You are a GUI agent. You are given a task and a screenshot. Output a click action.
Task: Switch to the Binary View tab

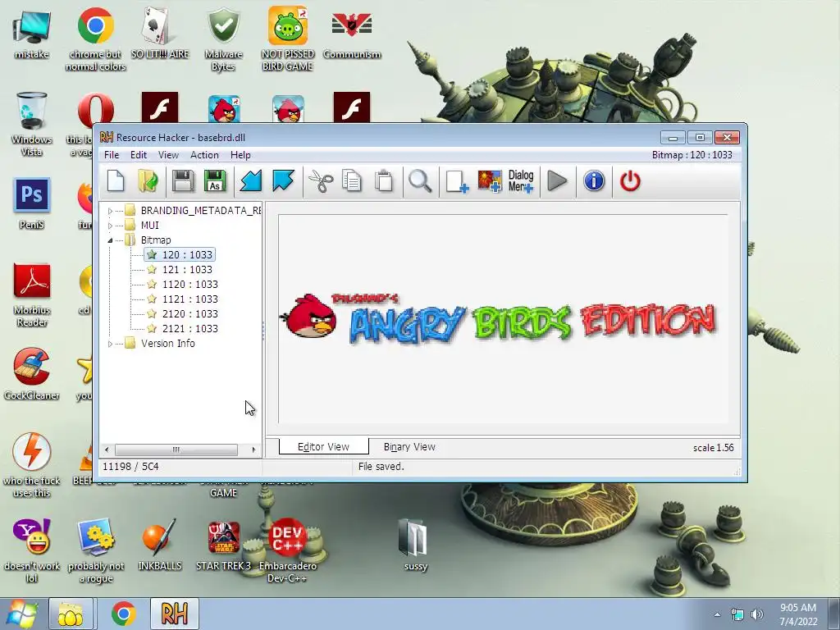pyautogui.click(x=409, y=447)
